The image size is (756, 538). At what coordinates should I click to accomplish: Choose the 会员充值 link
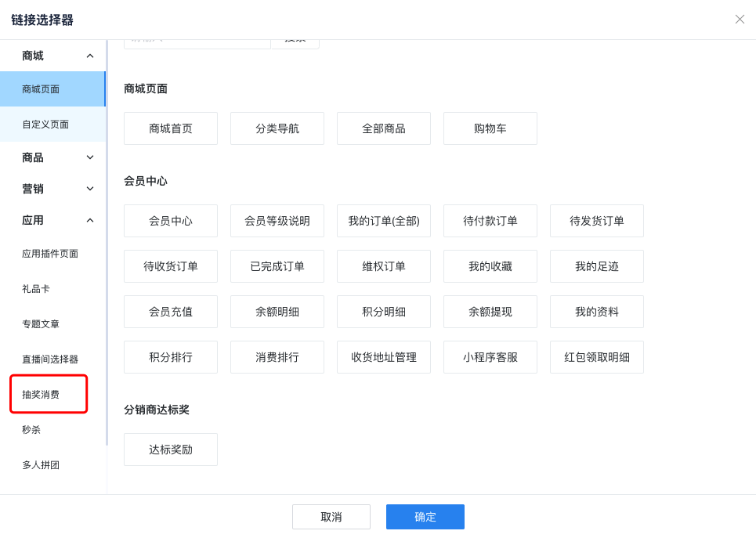(171, 312)
